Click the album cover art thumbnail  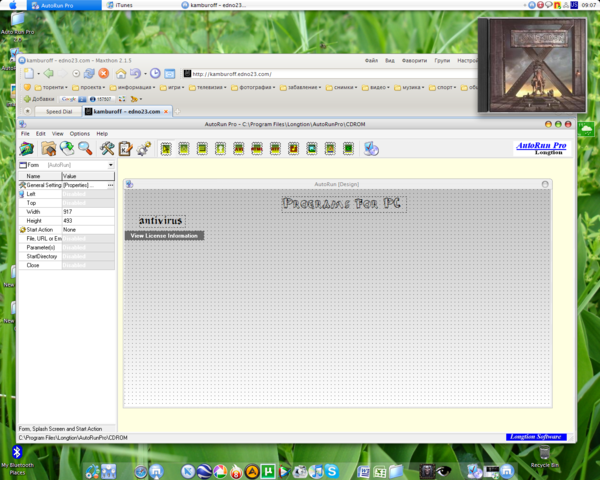pos(532,65)
